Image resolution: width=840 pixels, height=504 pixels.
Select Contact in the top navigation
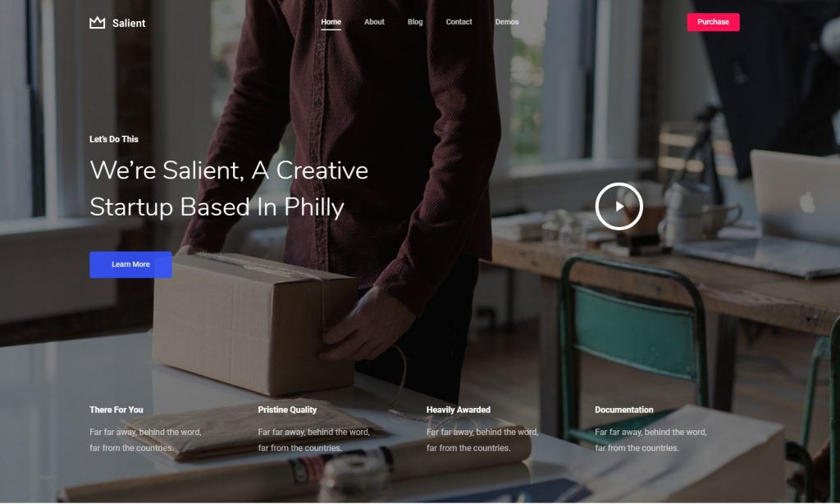pos(459,22)
